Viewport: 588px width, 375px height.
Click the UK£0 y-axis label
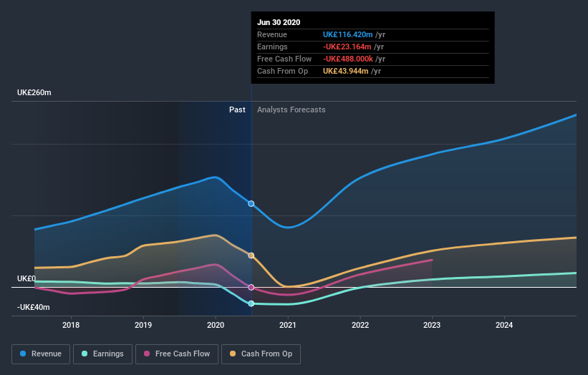click(x=26, y=278)
